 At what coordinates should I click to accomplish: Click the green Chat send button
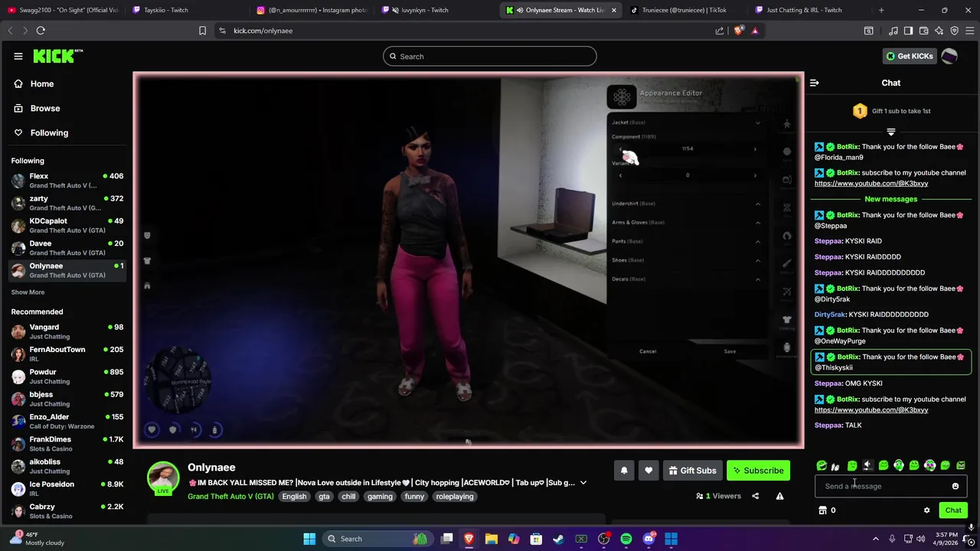coord(953,510)
